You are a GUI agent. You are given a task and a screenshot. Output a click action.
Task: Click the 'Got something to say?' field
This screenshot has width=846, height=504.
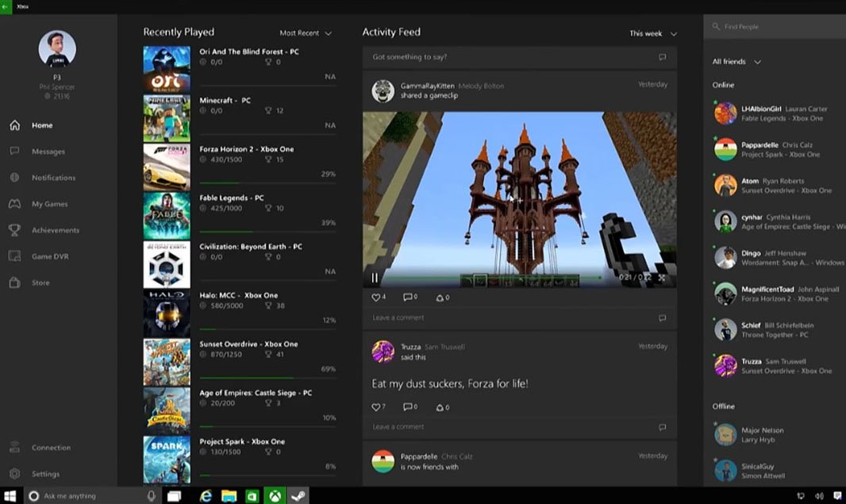click(520, 57)
